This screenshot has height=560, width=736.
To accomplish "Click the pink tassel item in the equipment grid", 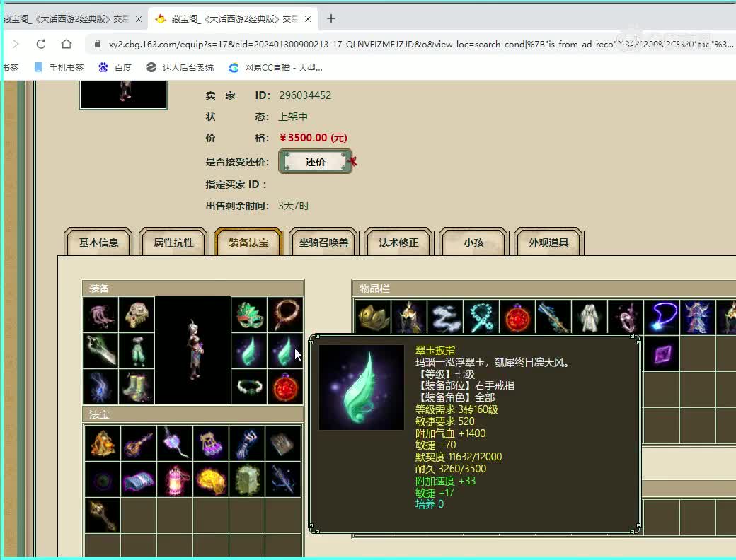I will tap(100, 315).
